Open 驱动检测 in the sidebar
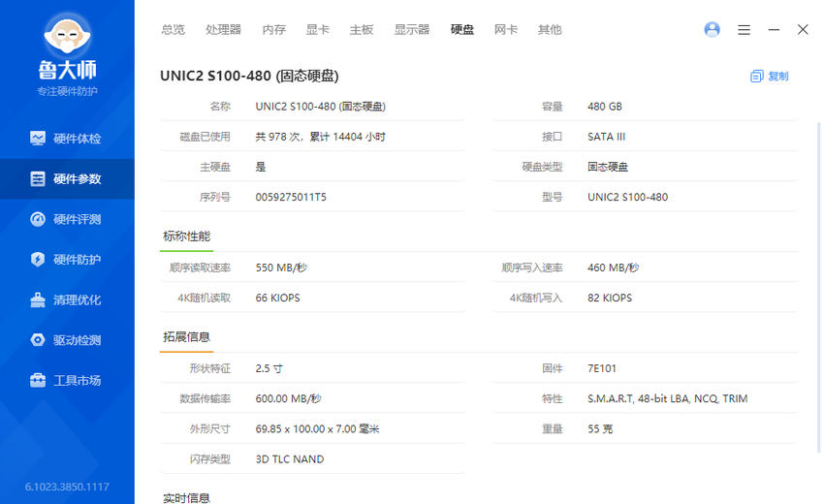 pyautogui.click(x=67, y=340)
